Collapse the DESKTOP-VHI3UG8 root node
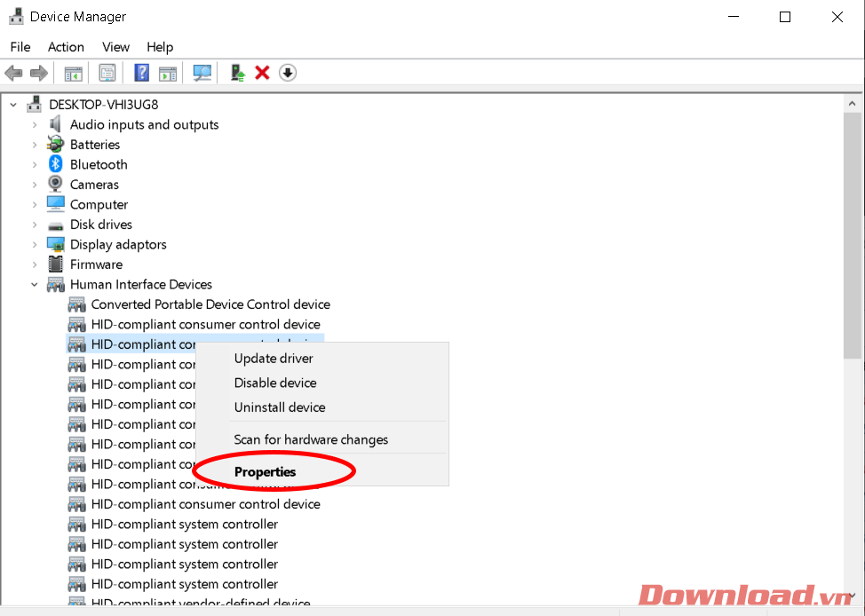 point(13,104)
